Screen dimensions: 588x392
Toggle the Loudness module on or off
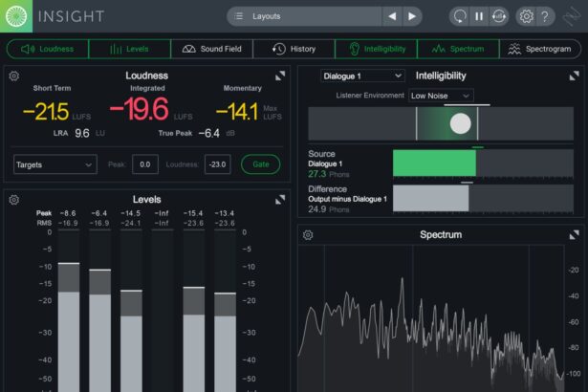coord(48,49)
